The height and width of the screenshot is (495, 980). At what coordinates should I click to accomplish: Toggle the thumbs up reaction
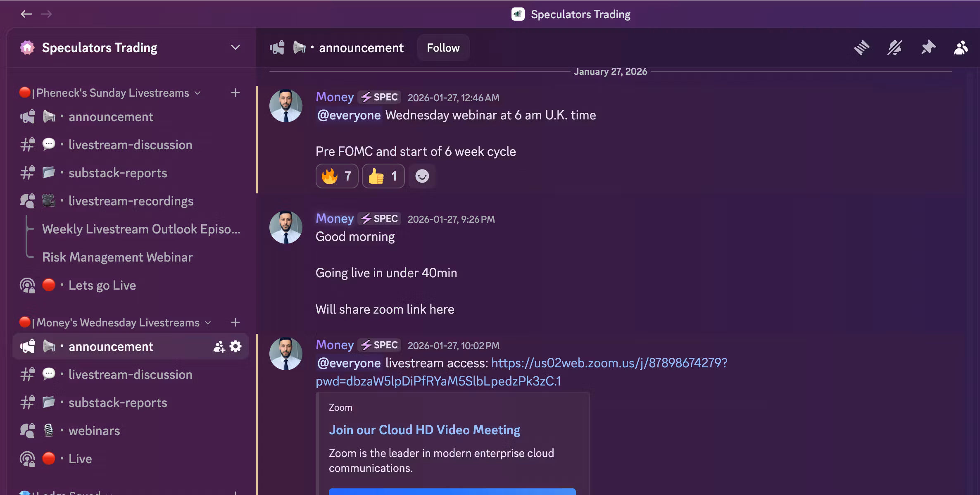click(x=383, y=176)
